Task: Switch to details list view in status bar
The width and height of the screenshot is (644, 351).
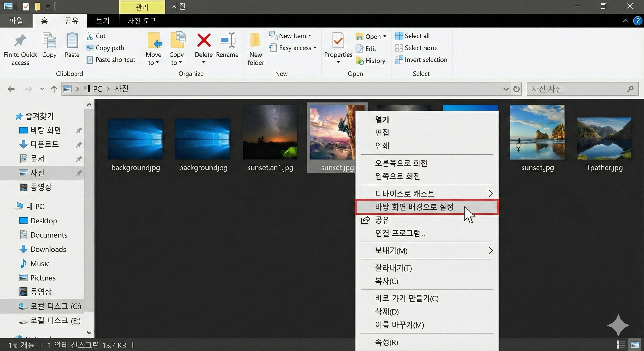Action: 621,345
